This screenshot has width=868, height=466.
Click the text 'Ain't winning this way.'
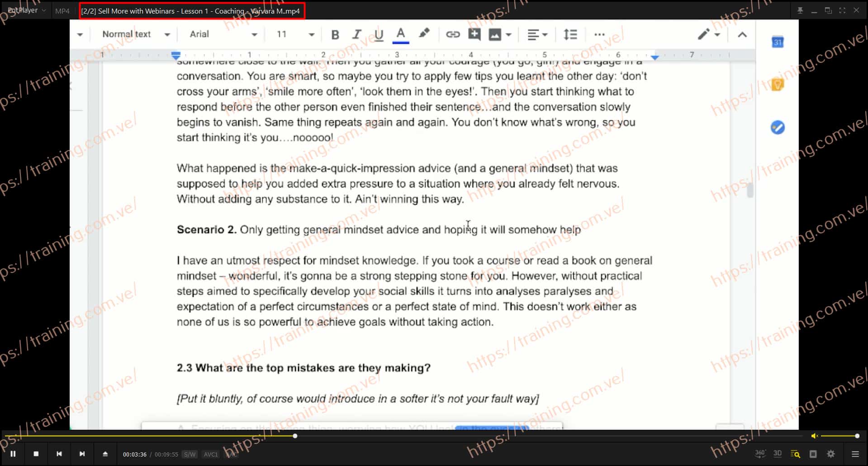pyautogui.click(x=409, y=199)
